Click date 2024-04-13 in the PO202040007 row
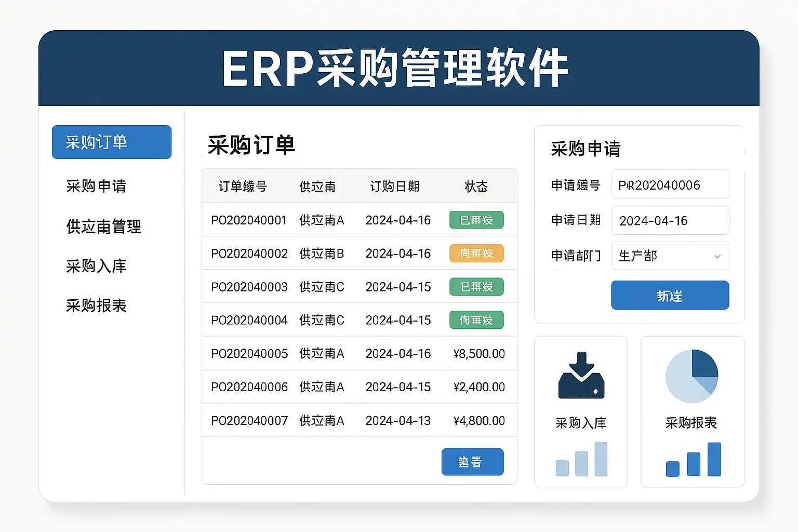Screen dimensions: 798x532 (x=398, y=421)
